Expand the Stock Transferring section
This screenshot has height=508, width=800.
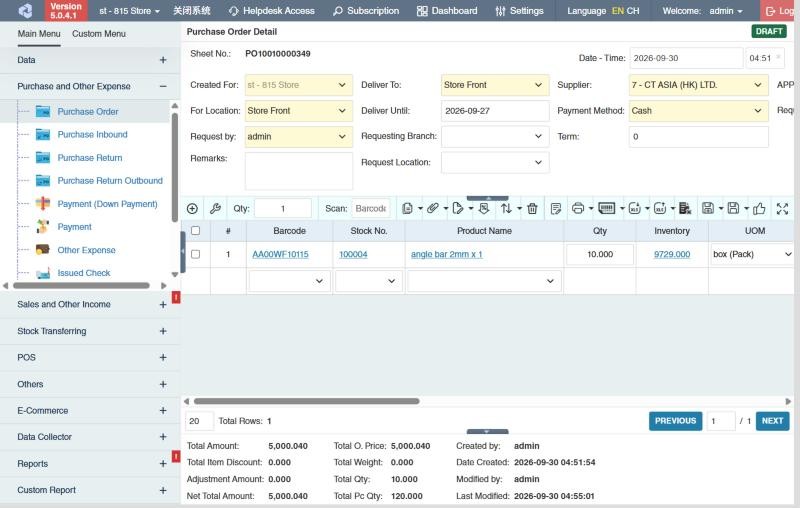coord(163,331)
